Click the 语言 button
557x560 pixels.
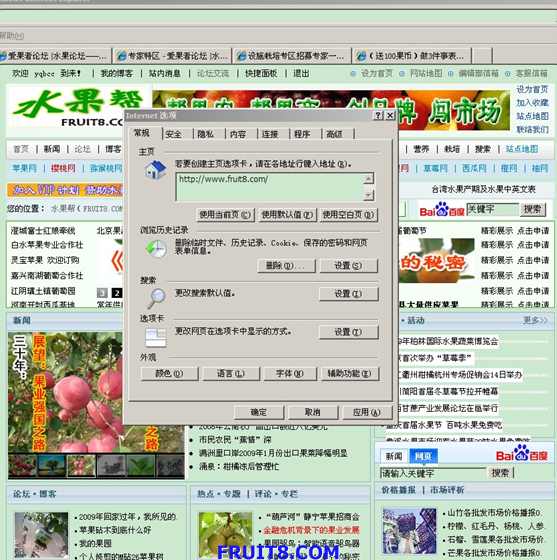point(231,374)
